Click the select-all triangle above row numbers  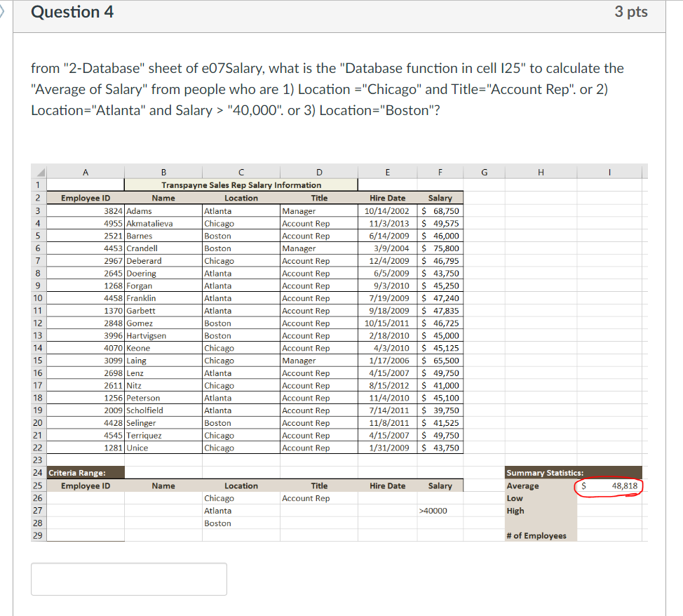tap(39, 171)
